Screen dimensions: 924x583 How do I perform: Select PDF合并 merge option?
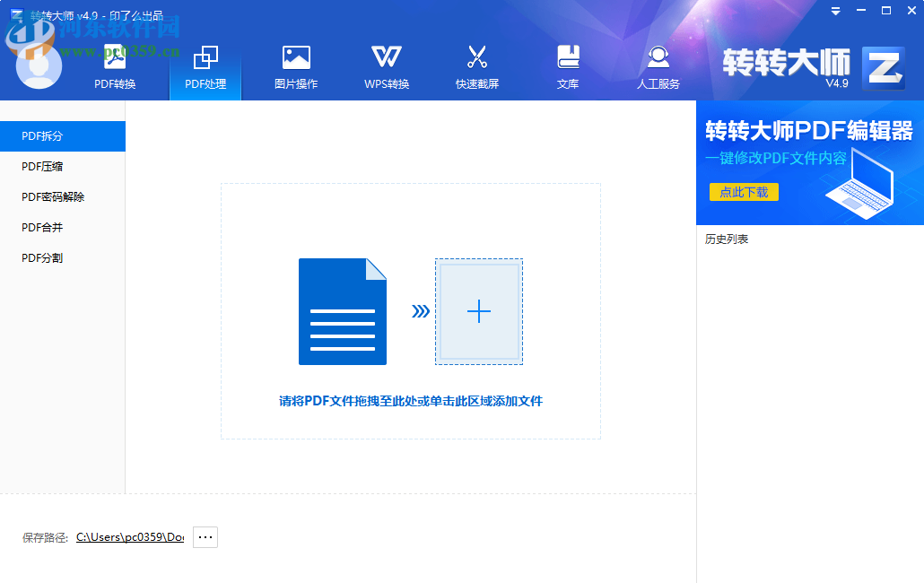click(41, 227)
